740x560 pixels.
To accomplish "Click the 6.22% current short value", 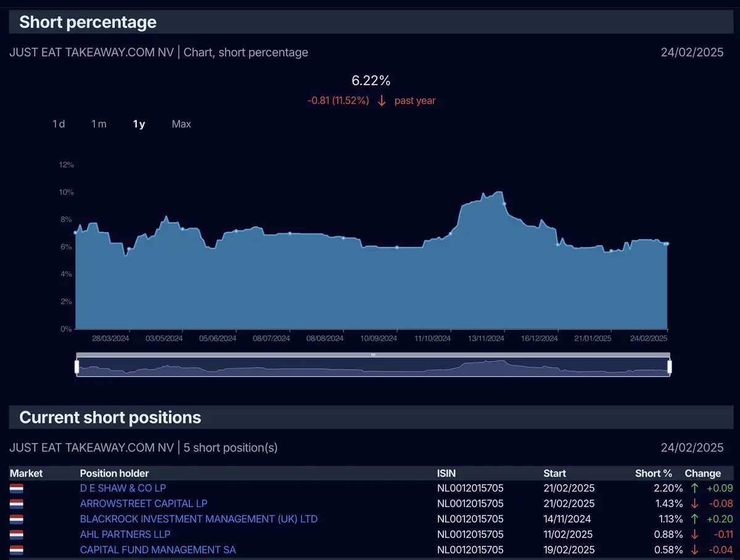I will tap(371, 80).
